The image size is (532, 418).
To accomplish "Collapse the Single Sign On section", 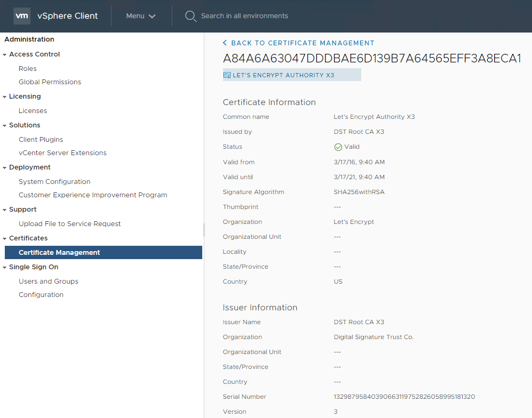I will (x=4, y=268).
